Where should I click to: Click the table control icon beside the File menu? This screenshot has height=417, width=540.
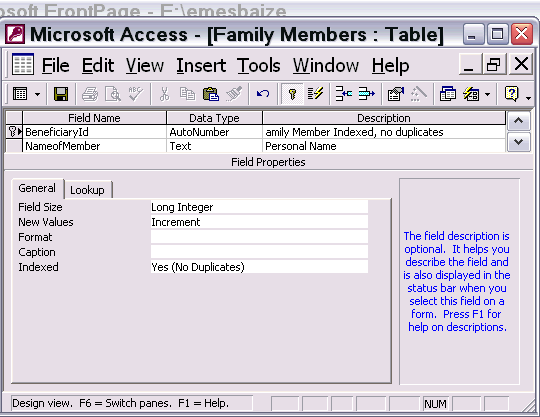click(x=23, y=64)
